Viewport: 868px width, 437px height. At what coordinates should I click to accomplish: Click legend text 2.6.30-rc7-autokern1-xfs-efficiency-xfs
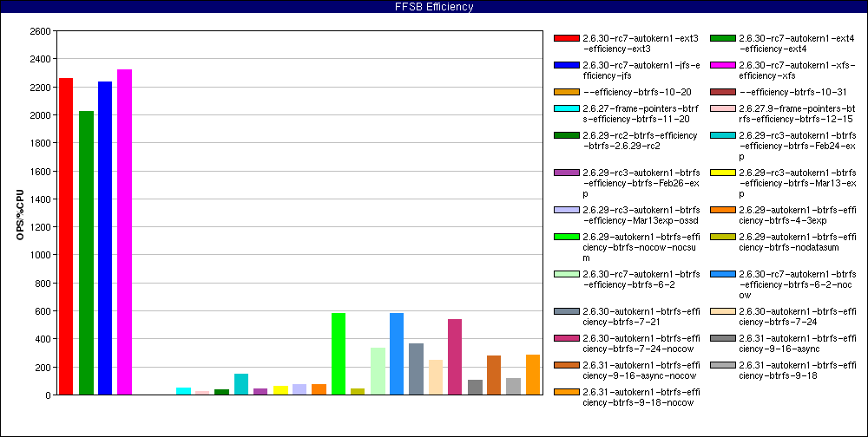point(797,70)
